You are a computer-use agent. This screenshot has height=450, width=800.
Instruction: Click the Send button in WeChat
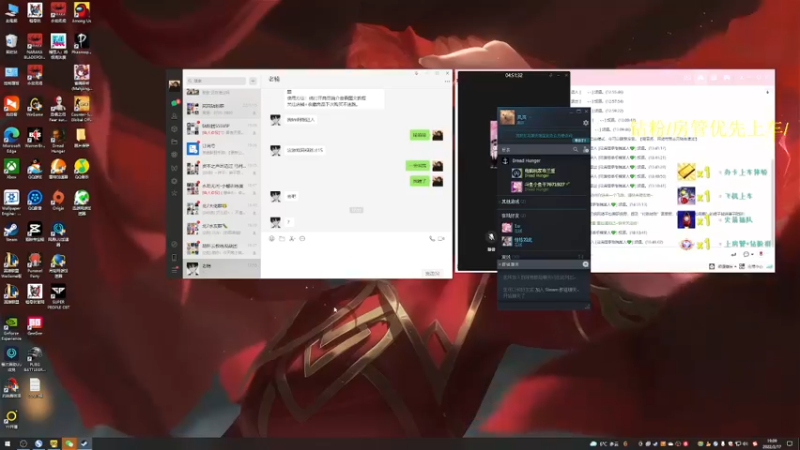coord(433,273)
